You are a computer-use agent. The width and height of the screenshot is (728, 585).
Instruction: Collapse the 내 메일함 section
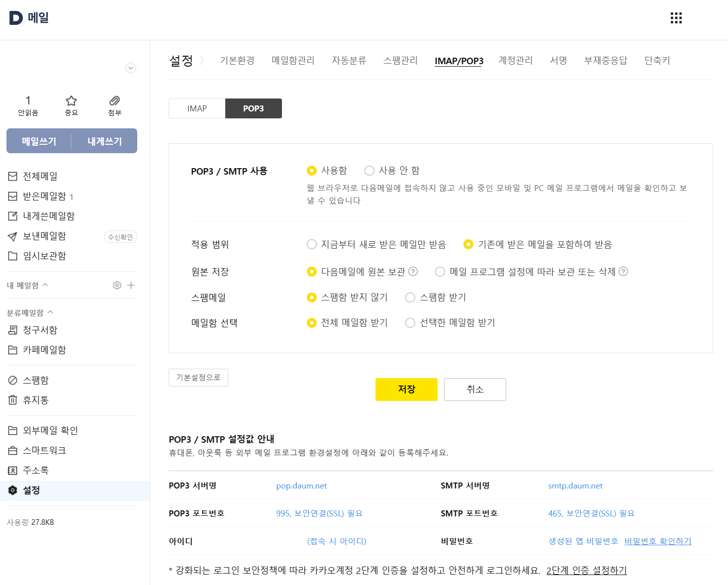tap(45, 285)
